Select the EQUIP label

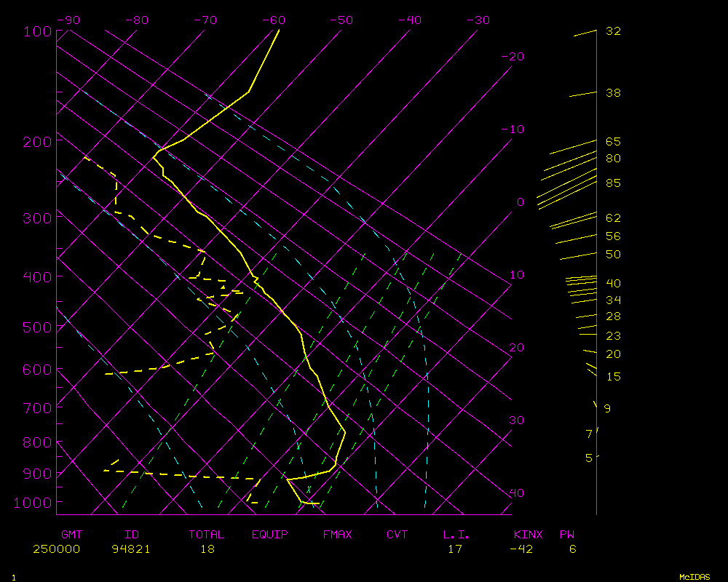(269, 535)
